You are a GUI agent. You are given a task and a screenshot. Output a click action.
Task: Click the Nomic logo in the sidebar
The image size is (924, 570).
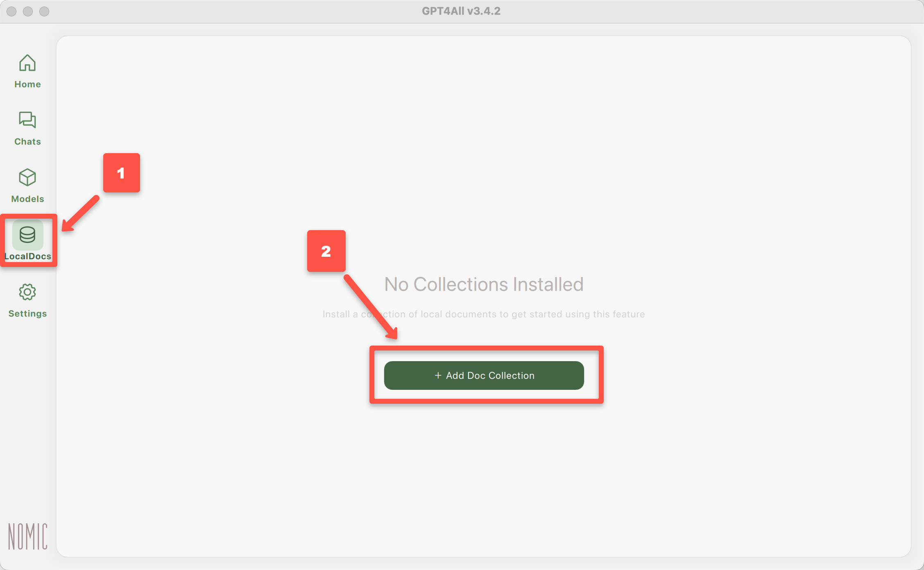[28, 536]
